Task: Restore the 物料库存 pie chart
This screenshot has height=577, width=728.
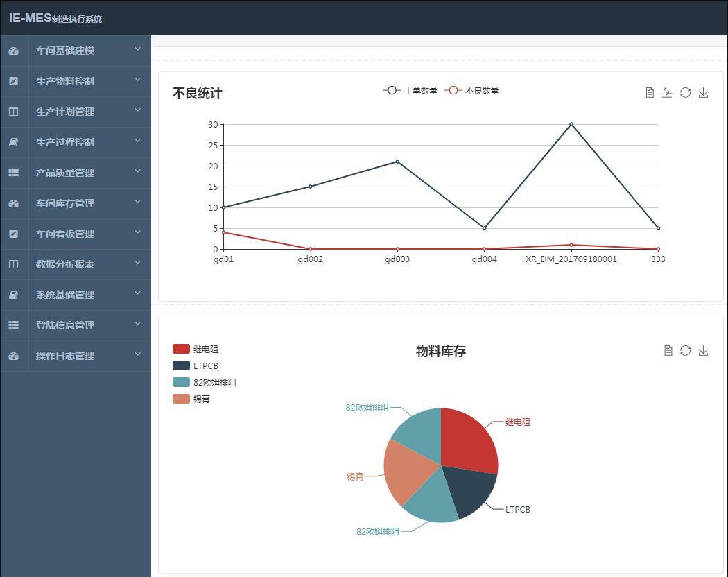Action: click(x=685, y=351)
